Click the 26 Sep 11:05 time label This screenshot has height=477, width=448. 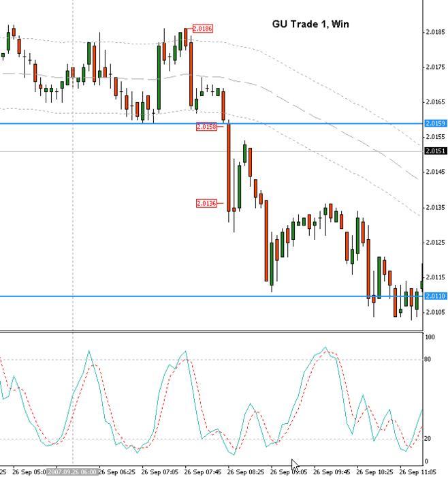coord(417,472)
